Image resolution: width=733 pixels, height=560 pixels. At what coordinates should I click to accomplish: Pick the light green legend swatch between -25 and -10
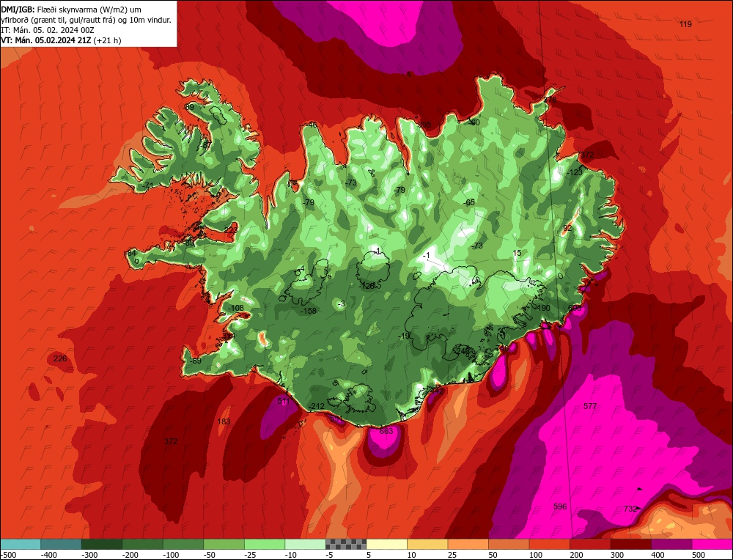[x=265, y=544]
